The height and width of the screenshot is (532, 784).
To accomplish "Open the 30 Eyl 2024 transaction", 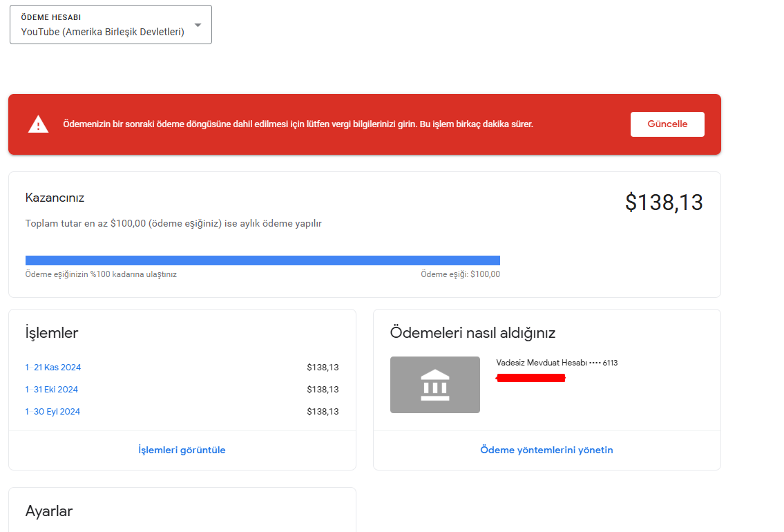I will click(52, 411).
